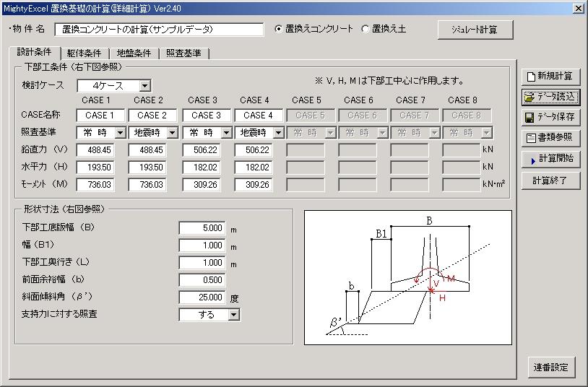Click CASE 2 水平力 (H) field
This screenshot has height=387, width=588.
147,168
